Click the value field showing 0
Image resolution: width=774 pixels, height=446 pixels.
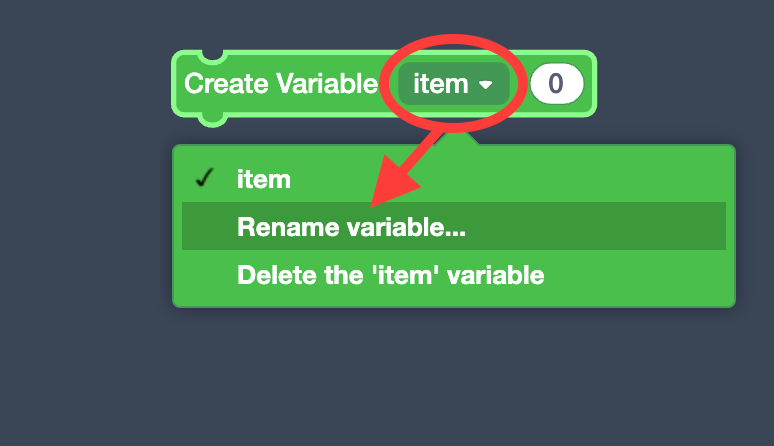coord(556,85)
